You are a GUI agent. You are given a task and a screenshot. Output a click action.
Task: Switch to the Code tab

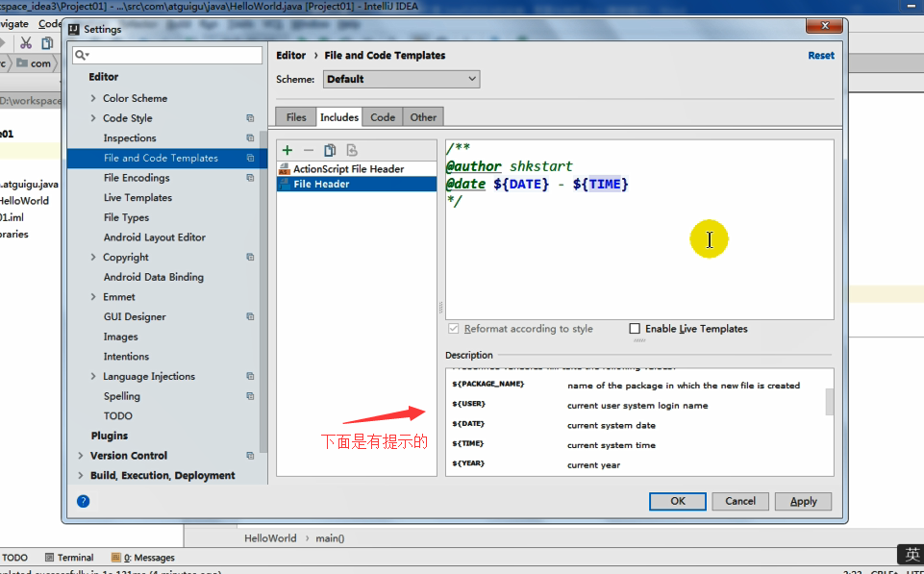point(383,117)
